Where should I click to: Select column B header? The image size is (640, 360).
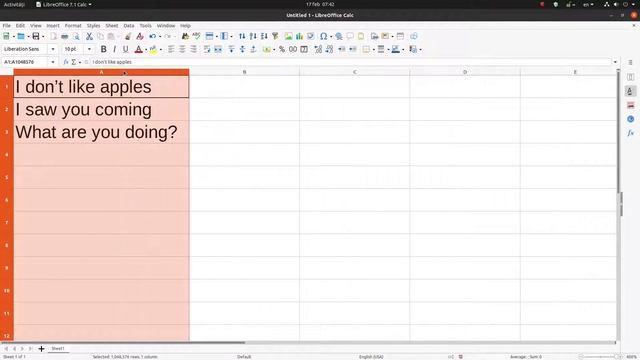[x=244, y=72]
